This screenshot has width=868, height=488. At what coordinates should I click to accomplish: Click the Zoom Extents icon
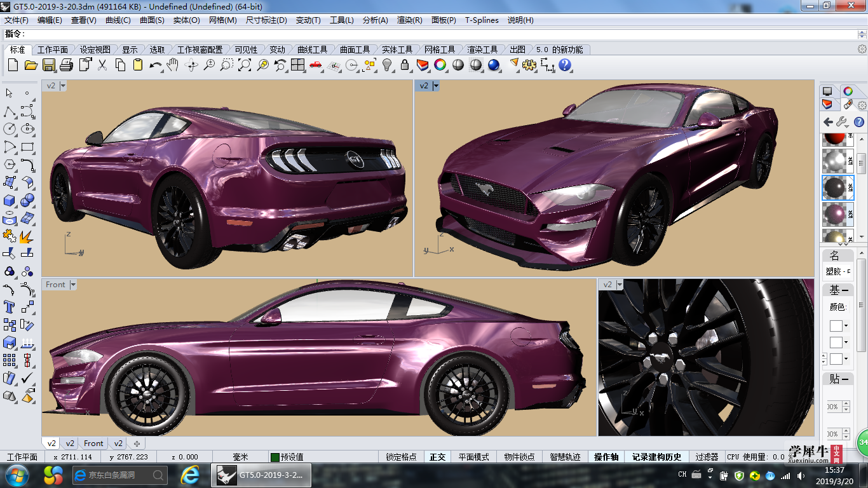245,65
